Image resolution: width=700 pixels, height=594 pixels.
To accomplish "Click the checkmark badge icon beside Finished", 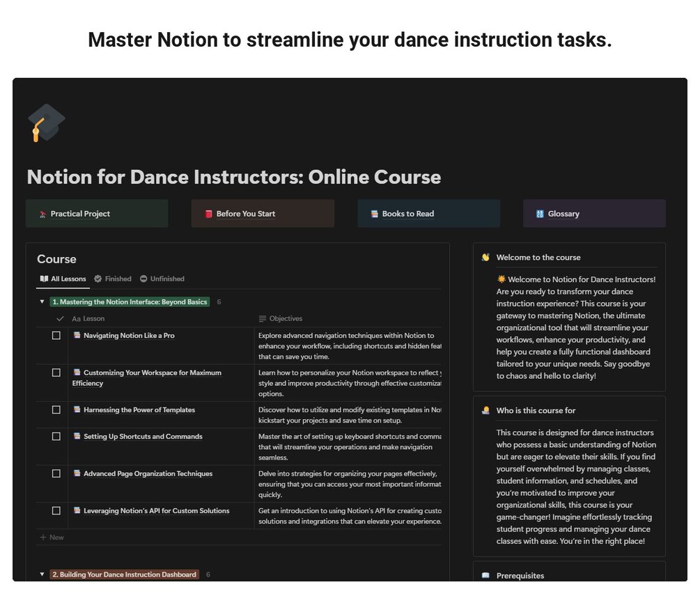I will [98, 279].
